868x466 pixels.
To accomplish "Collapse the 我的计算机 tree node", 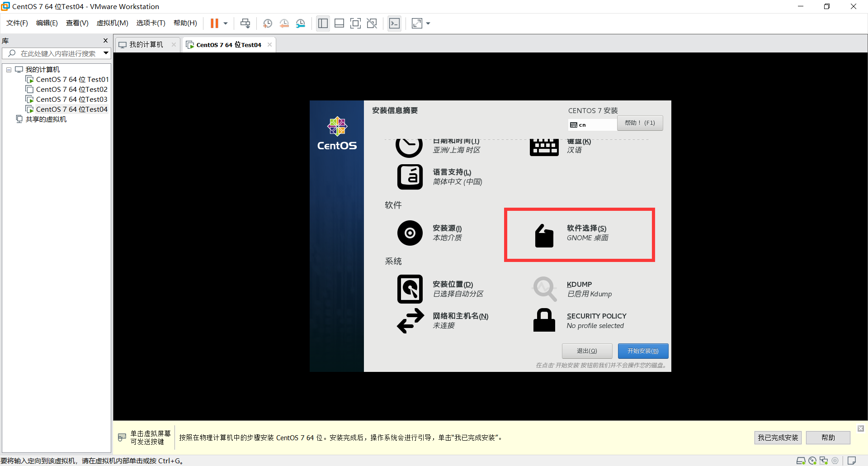I will pos(9,70).
